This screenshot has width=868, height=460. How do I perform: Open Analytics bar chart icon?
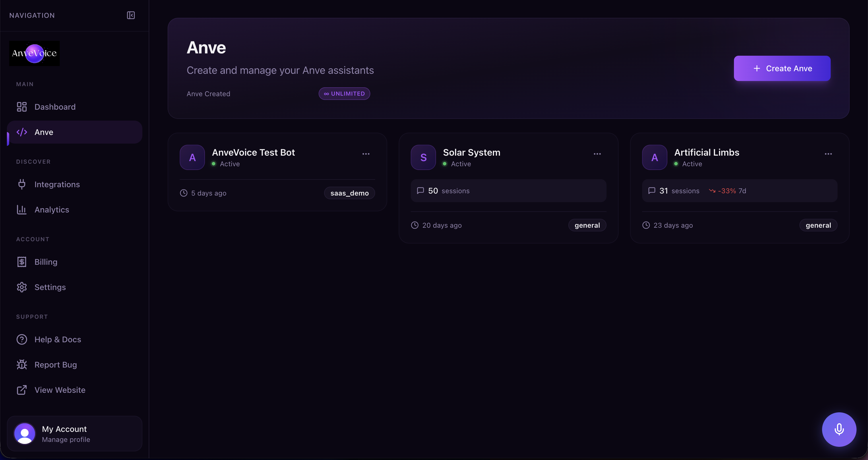click(x=22, y=210)
